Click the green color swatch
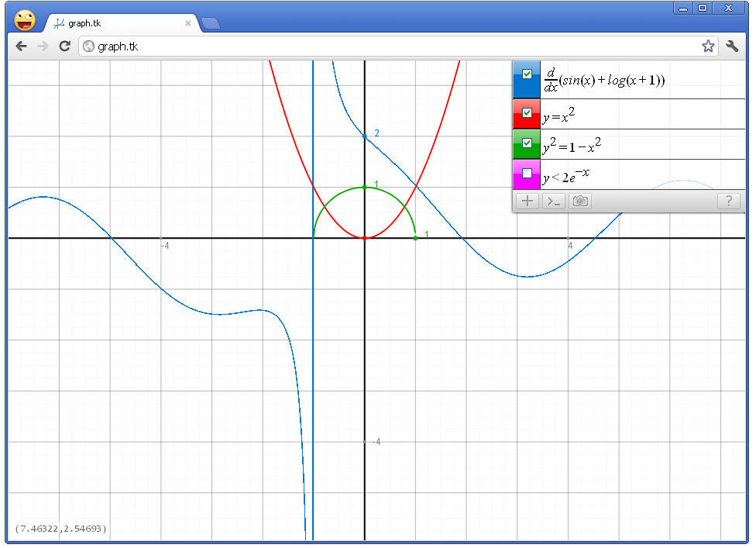 coord(527,144)
